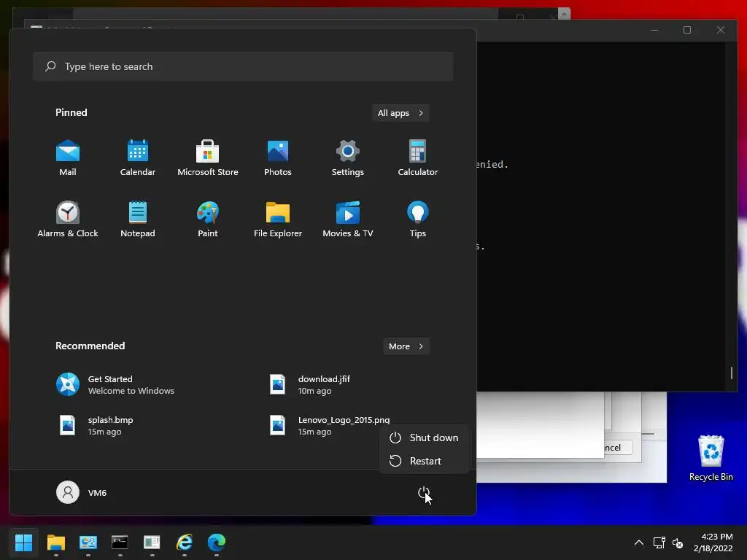Launch Internet Explorer from the taskbar
Viewport: 747px width, 560px height.
click(184, 542)
